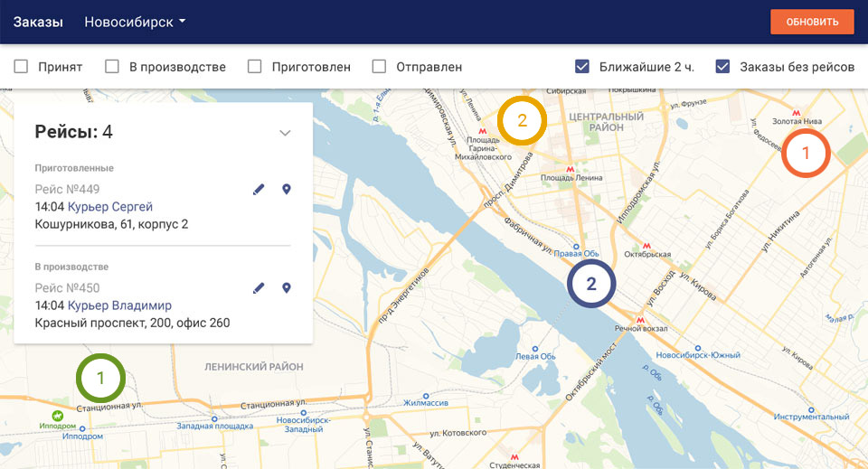The image size is (868, 469).
Task: Click the text Рейс №450
Action: point(67,287)
